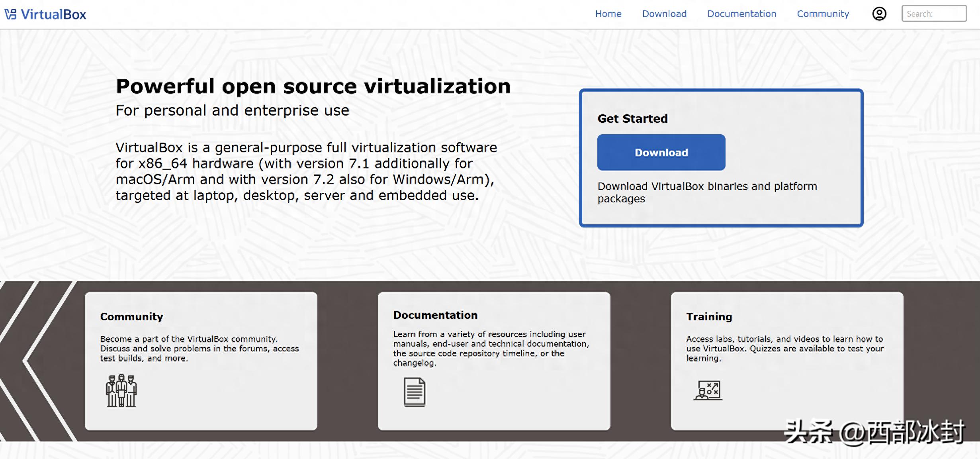Click the blue Download button
980x459 pixels.
coord(661,152)
